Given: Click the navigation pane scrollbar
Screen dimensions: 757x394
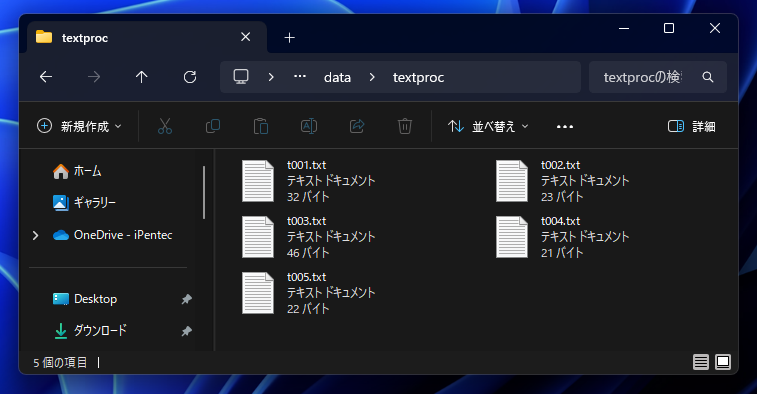Looking at the screenshot, I should tap(204, 192).
